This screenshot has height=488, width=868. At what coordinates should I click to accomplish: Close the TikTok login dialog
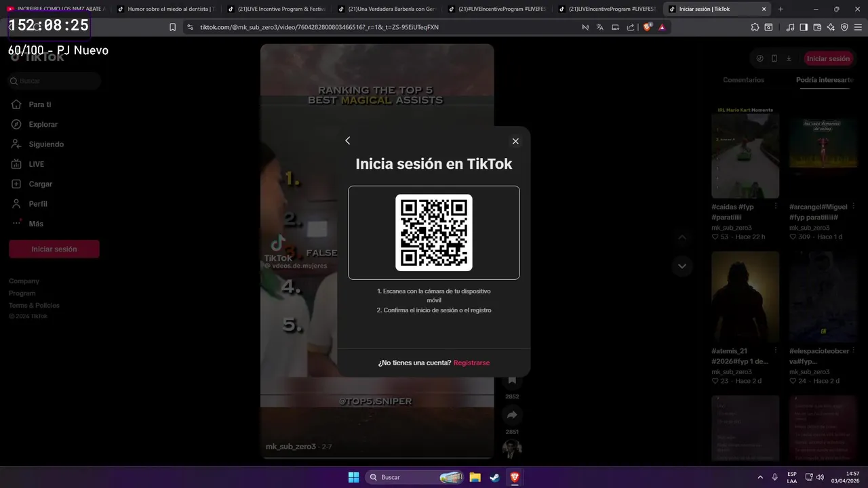click(515, 141)
